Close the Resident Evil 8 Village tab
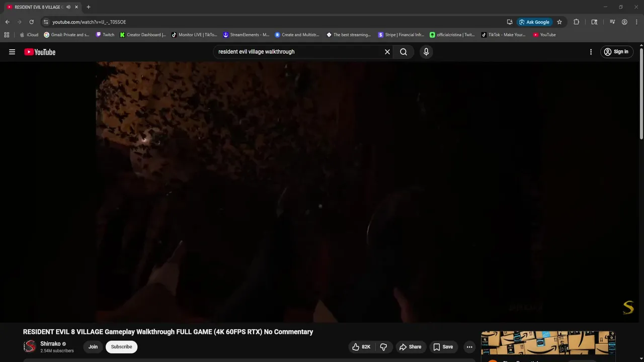 click(x=76, y=7)
